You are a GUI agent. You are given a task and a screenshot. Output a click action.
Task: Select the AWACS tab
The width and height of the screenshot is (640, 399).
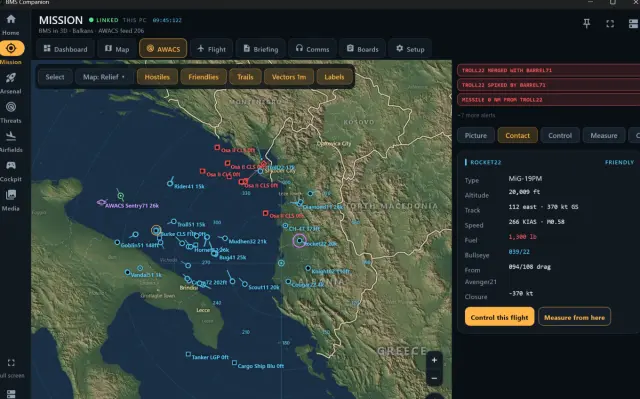tap(163, 49)
